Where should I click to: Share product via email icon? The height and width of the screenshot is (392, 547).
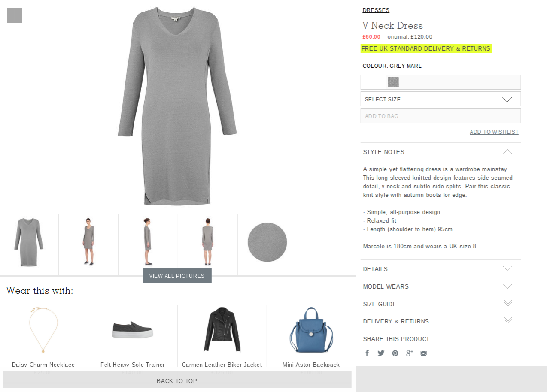click(424, 353)
